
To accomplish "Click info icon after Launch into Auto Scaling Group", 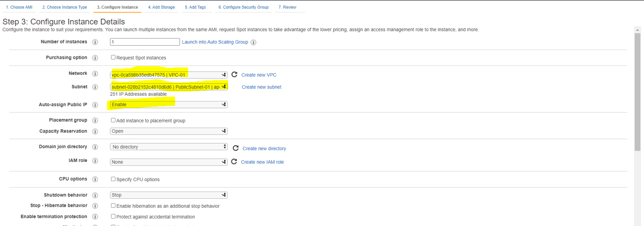I will (253, 42).
